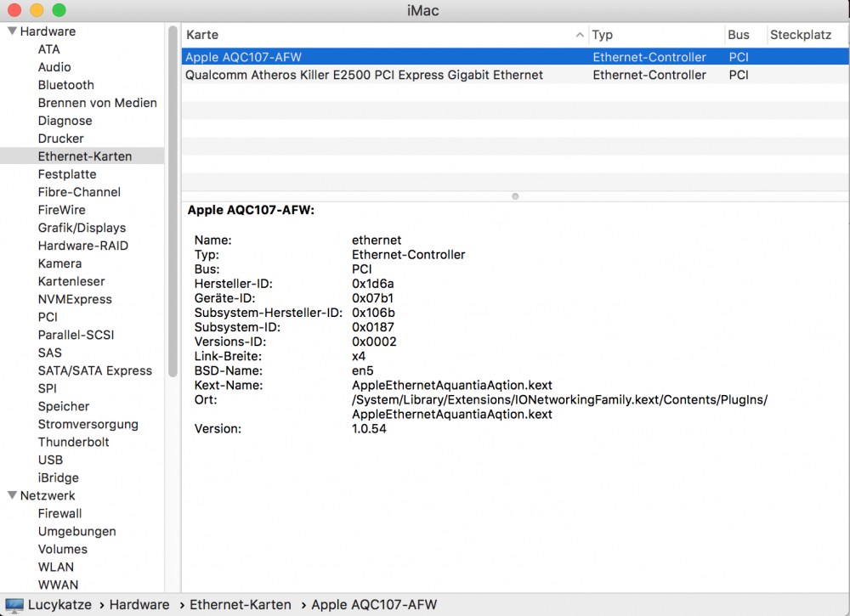Select Ethernet-Karten in the sidebar

tap(82, 156)
